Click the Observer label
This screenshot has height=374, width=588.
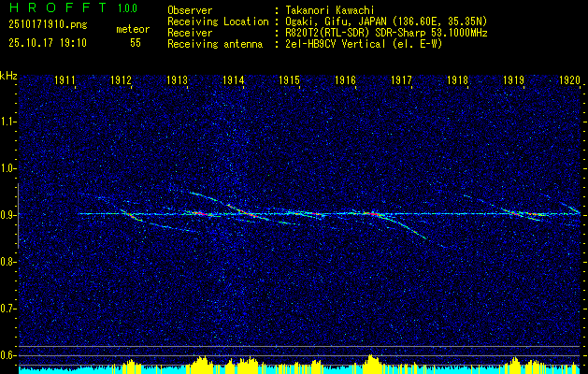click(190, 10)
